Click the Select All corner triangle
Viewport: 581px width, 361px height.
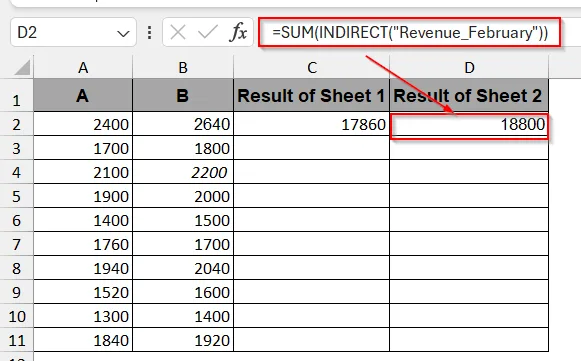(22, 68)
